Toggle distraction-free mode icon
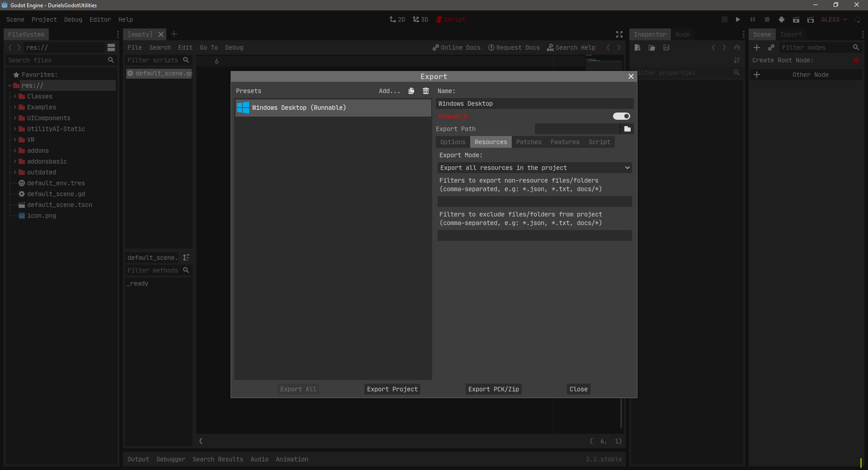Image resolution: width=868 pixels, height=470 pixels. point(619,34)
